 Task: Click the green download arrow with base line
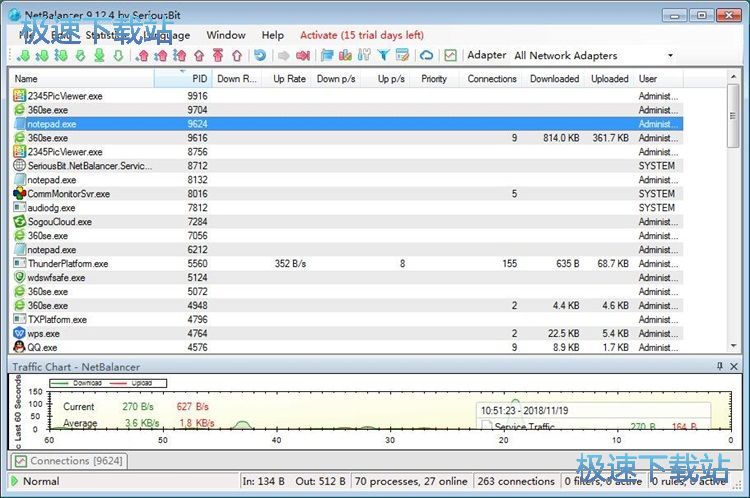coord(99,55)
